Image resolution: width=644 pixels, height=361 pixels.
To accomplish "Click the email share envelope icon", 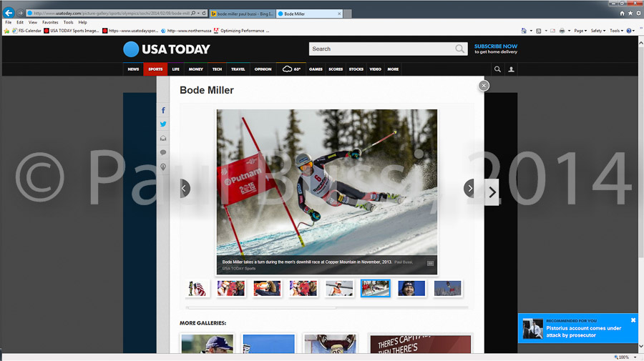I will coord(163,138).
